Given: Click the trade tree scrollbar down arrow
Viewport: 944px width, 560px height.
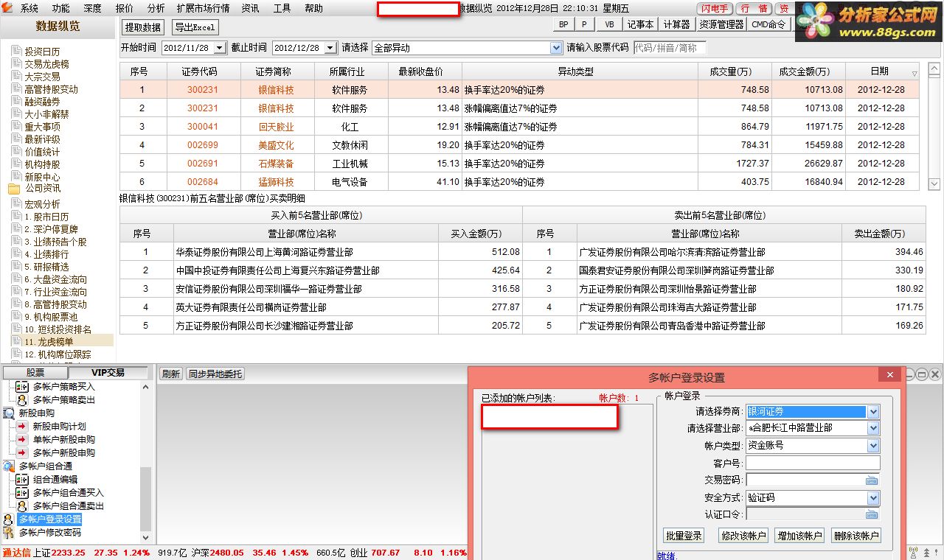Looking at the screenshot, I should point(145,538).
